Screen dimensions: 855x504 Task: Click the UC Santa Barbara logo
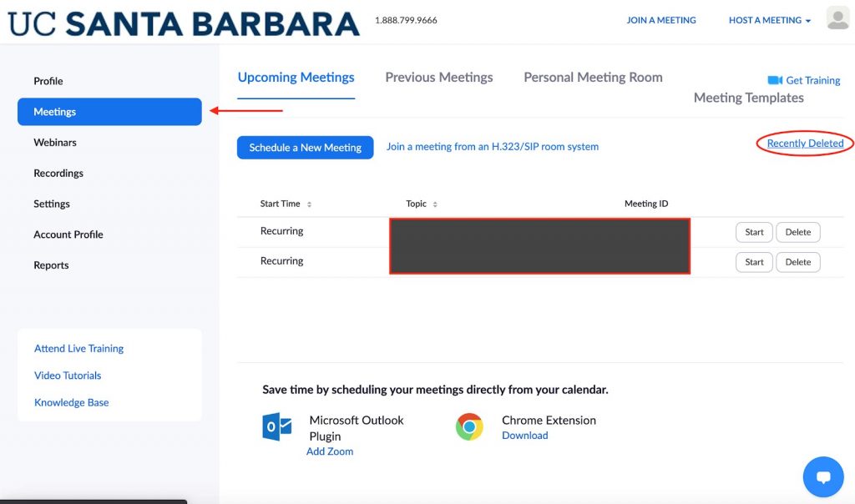[x=183, y=23]
